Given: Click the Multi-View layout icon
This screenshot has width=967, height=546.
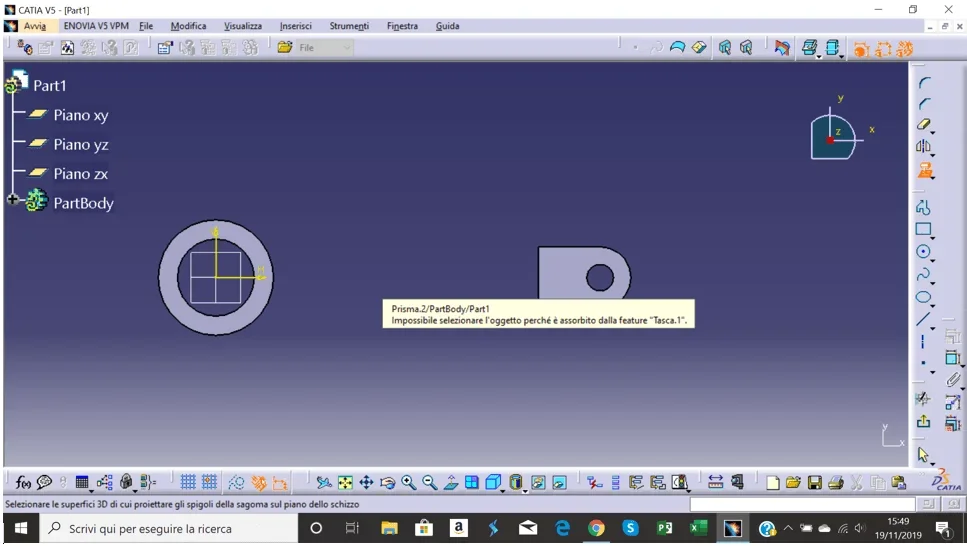Looking at the screenshot, I should pos(472,482).
